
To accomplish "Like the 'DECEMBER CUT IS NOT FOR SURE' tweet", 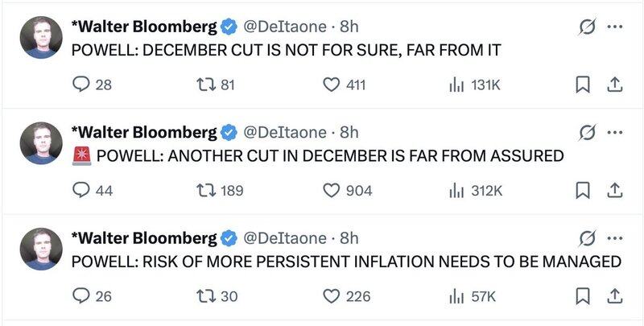I will pyautogui.click(x=332, y=85).
